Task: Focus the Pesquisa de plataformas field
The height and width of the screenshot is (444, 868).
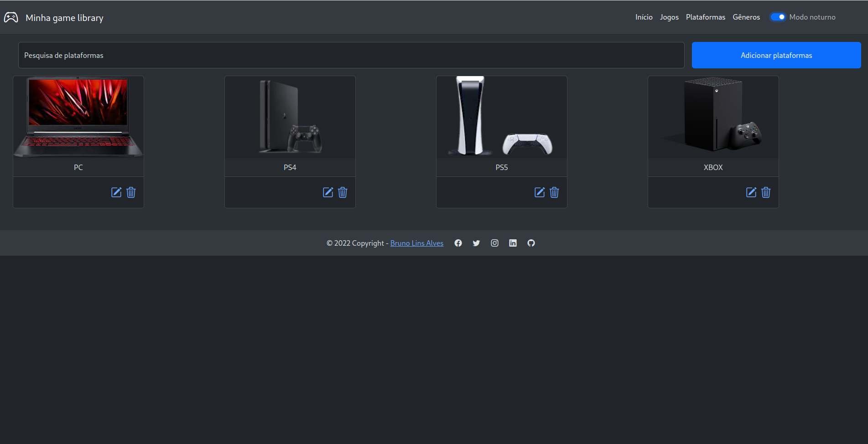Action: coord(351,55)
